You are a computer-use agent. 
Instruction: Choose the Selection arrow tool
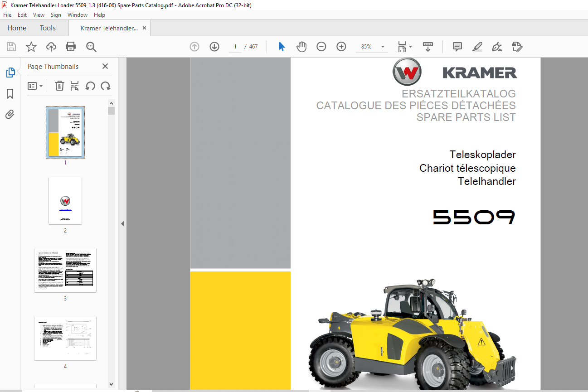coord(282,47)
